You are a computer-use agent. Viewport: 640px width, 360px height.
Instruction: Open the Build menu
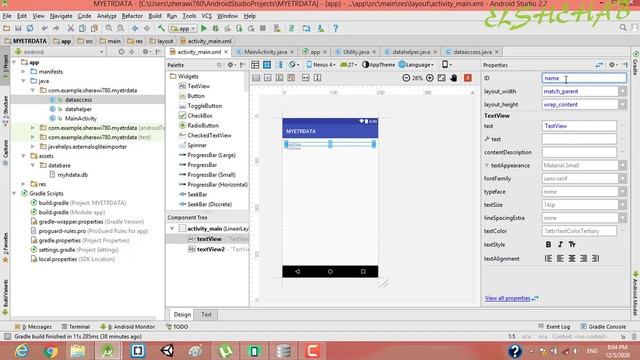tap(155, 16)
